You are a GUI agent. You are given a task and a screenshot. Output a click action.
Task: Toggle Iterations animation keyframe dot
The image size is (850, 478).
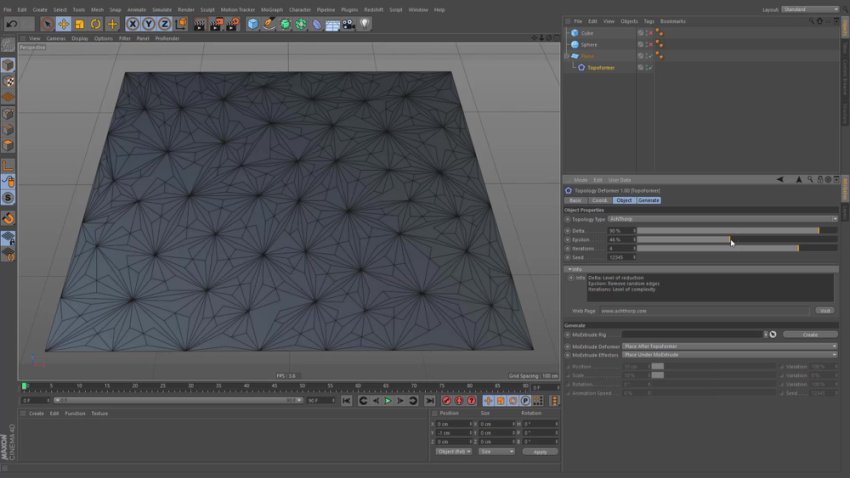click(x=568, y=248)
